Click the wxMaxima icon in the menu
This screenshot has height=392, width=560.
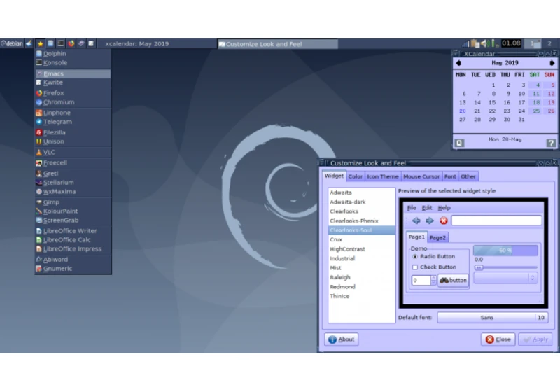(39, 191)
